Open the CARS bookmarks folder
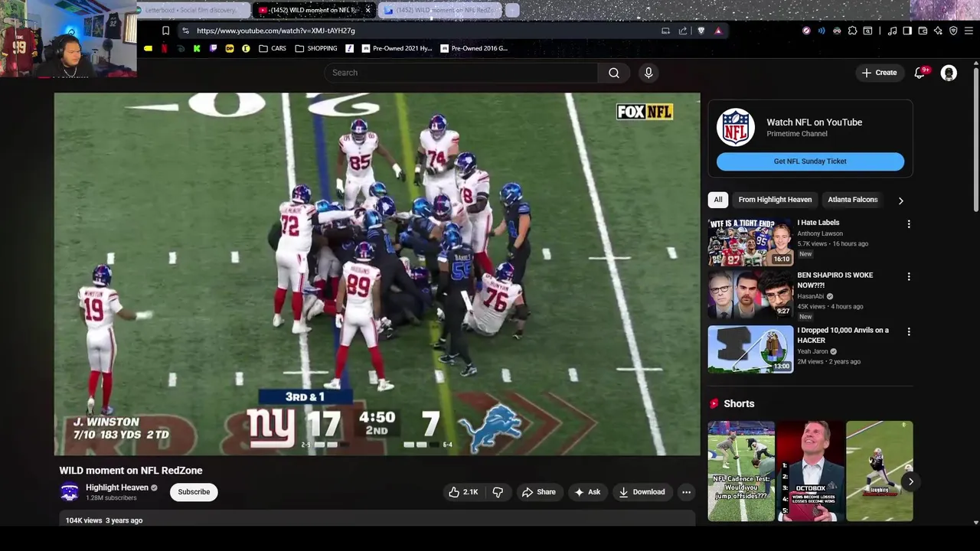The width and height of the screenshot is (980, 551). [273, 48]
